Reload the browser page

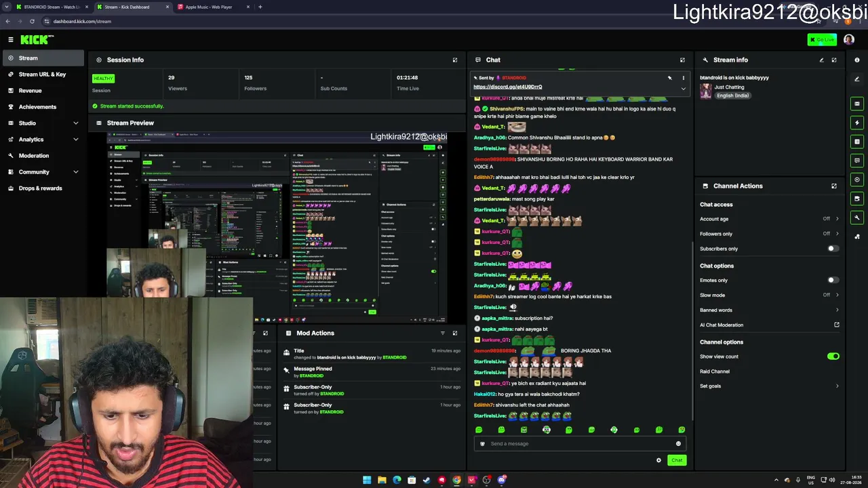tap(32, 21)
